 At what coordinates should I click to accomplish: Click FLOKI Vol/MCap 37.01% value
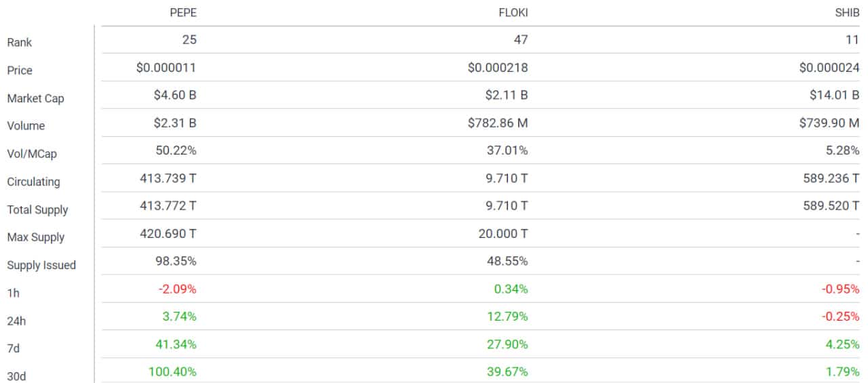pyautogui.click(x=507, y=150)
